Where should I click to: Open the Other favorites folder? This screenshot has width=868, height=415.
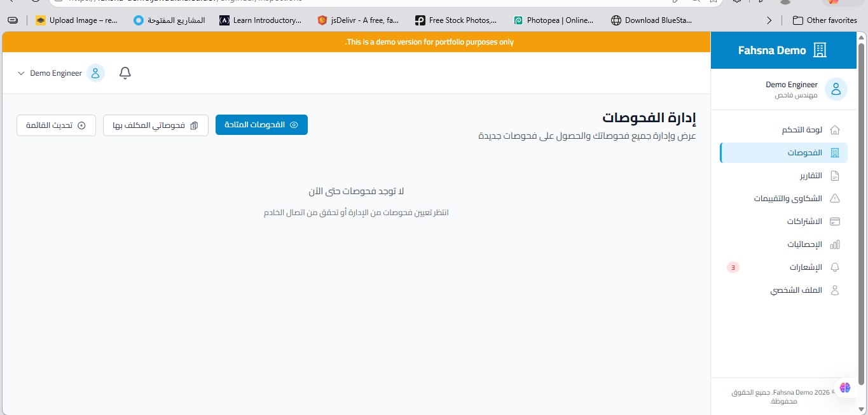click(x=825, y=20)
